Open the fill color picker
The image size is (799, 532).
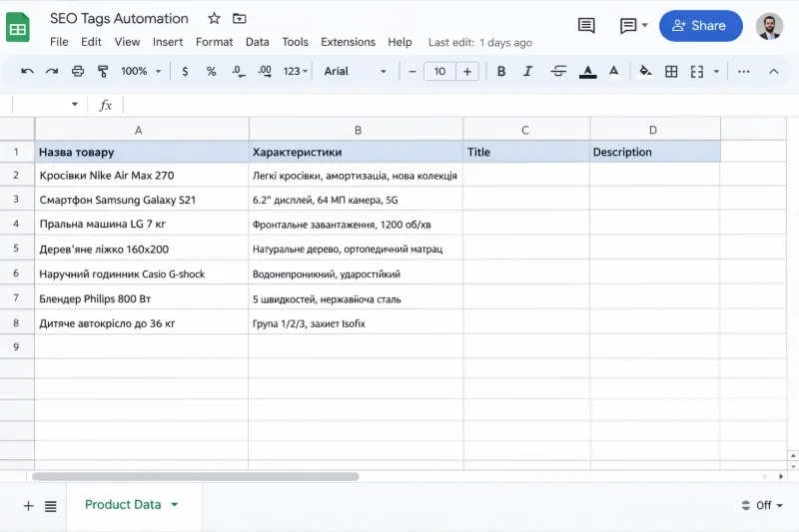pyautogui.click(x=645, y=71)
